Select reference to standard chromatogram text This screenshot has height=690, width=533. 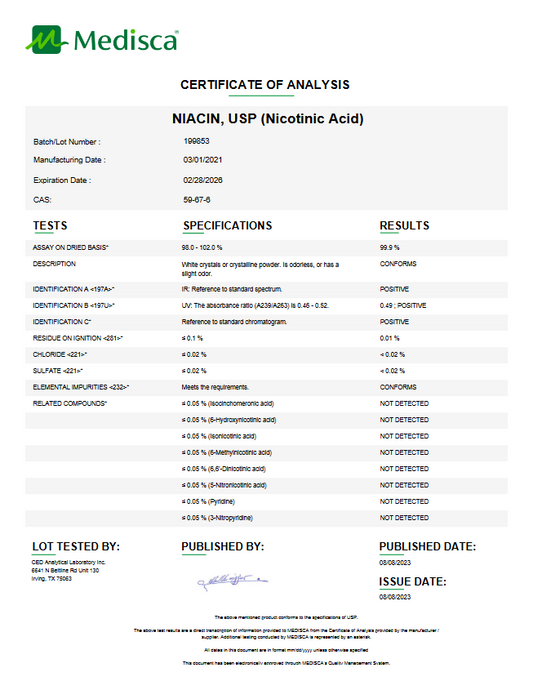pyautogui.click(x=234, y=322)
